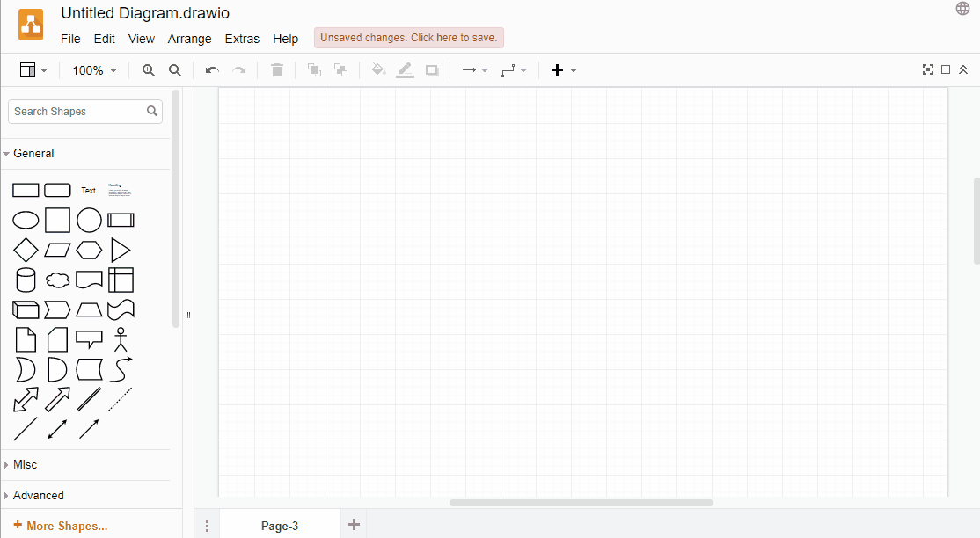Viewport: 980px width, 538px height.
Task: Collapse the toolbar with the chevron icon
Action: point(963,69)
